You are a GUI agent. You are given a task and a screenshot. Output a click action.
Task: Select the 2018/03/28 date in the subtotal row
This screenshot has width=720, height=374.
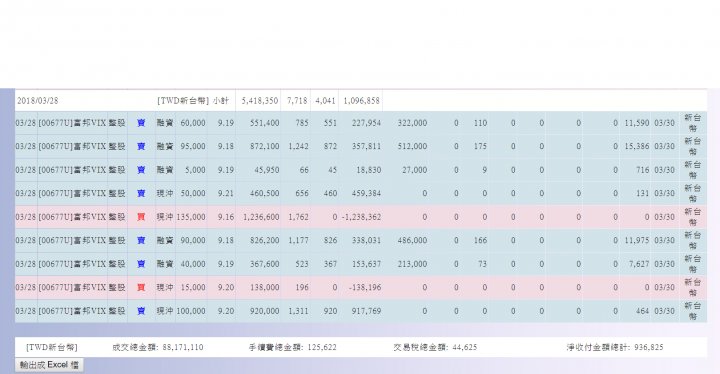38,101
